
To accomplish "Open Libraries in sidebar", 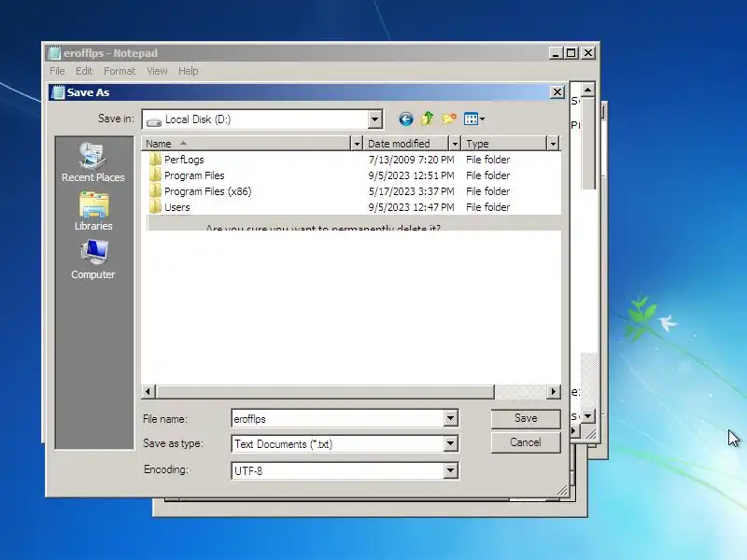I will [93, 212].
